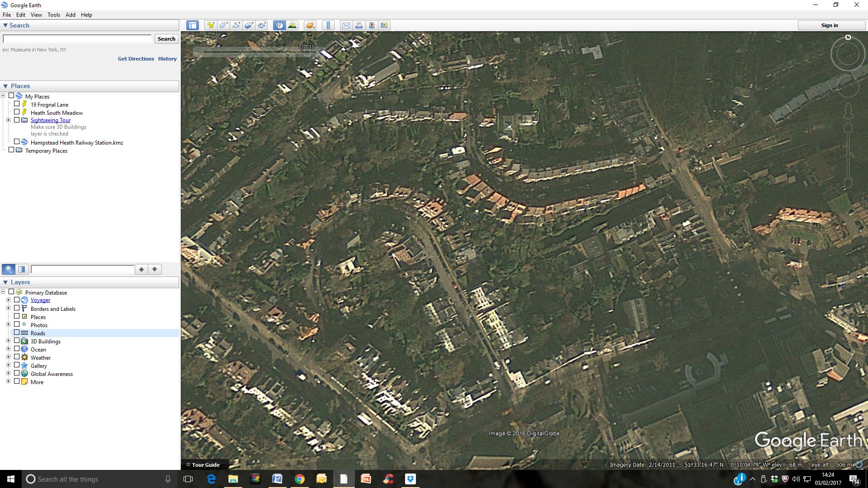This screenshot has width=868, height=488.
Task: Click the Get Directions link
Action: point(136,59)
